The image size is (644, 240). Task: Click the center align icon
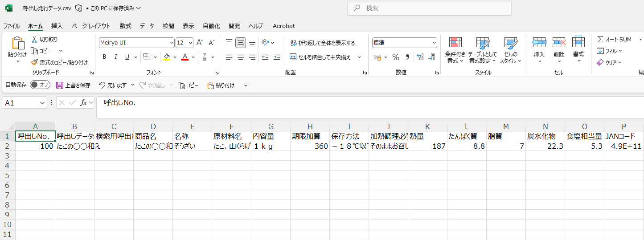(241, 57)
